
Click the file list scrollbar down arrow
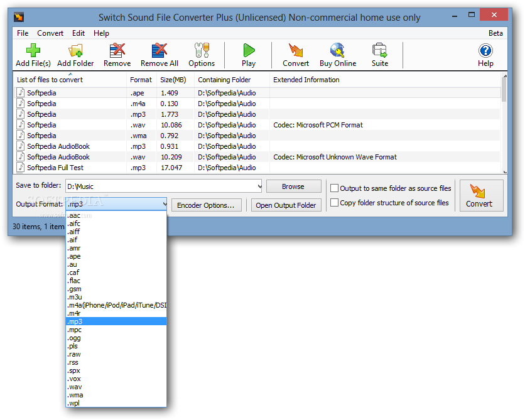click(504, 171)
